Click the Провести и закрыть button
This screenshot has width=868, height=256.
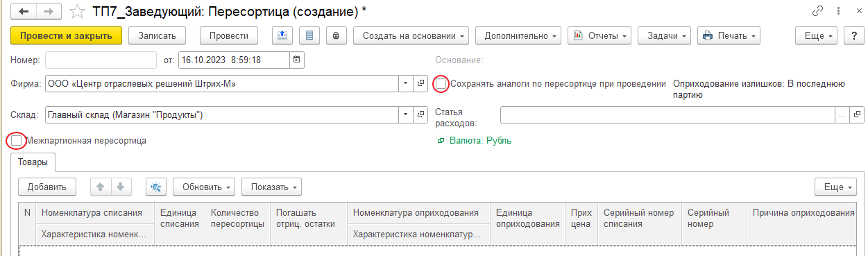pyautogui.click(x=66, y=35)
